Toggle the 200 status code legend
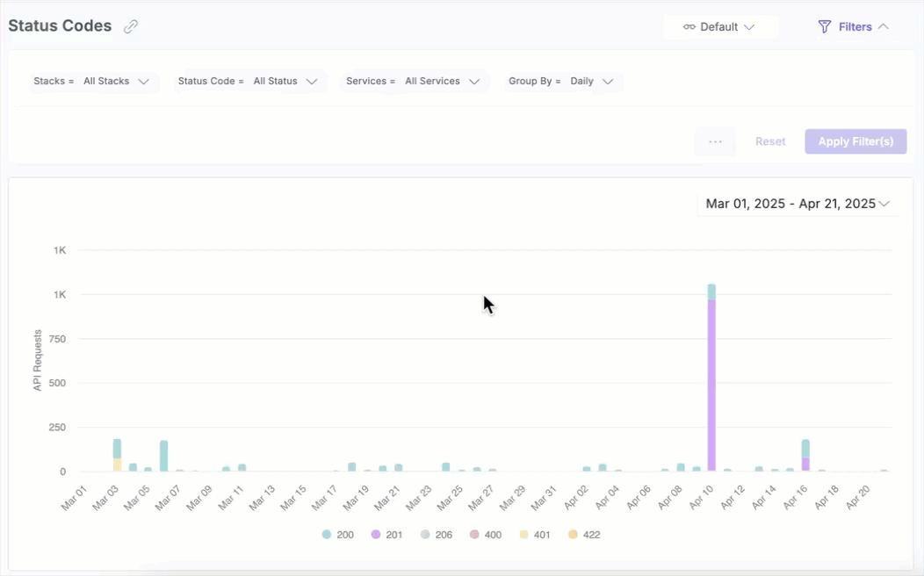 338,534
